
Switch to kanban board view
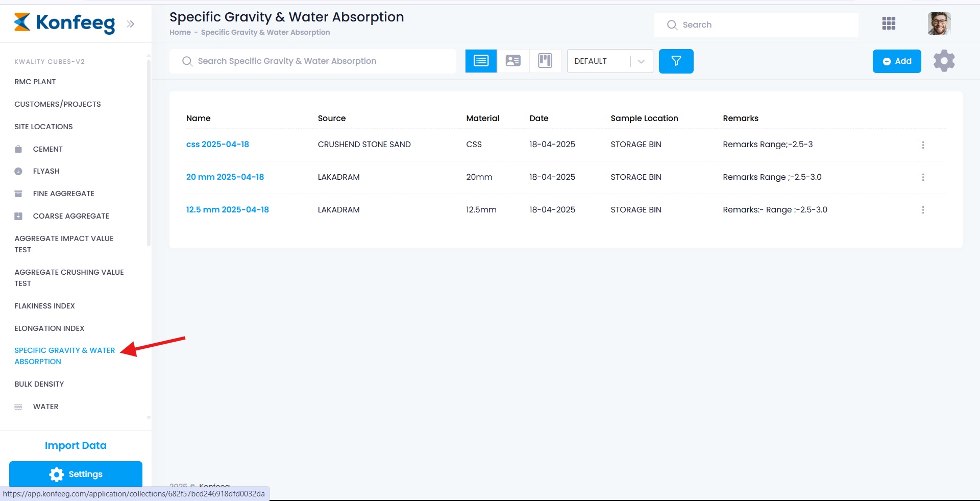[545, 61]
